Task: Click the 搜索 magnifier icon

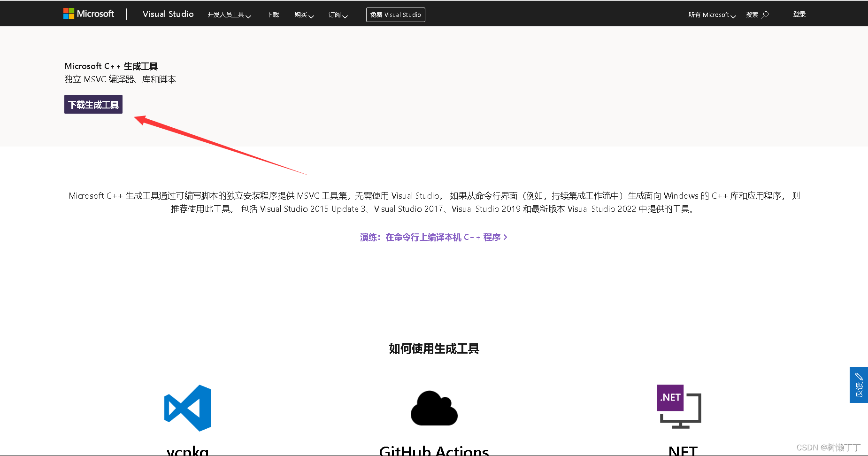Action: pyautogui.click(x=765, y=15)
